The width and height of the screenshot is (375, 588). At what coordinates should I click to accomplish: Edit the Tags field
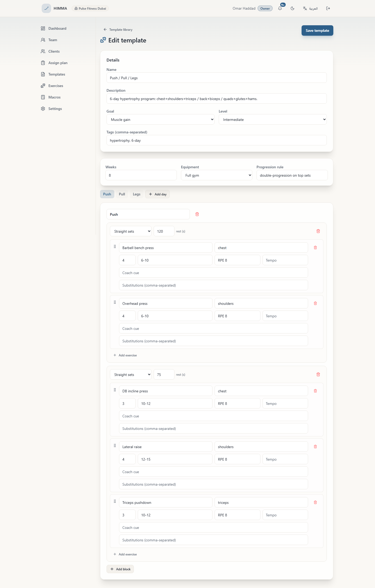tap(216, 140)
